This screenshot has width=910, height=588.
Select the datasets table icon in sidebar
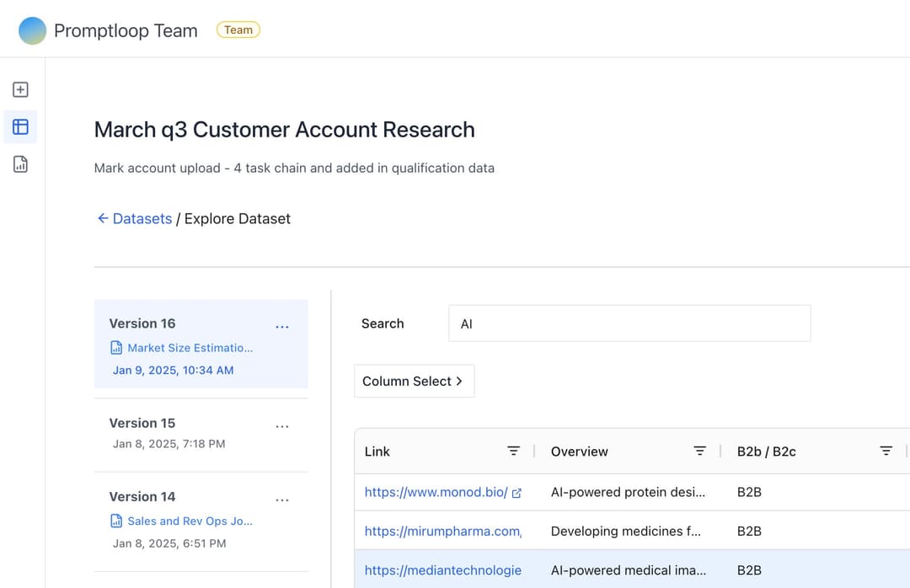(20, 126)
